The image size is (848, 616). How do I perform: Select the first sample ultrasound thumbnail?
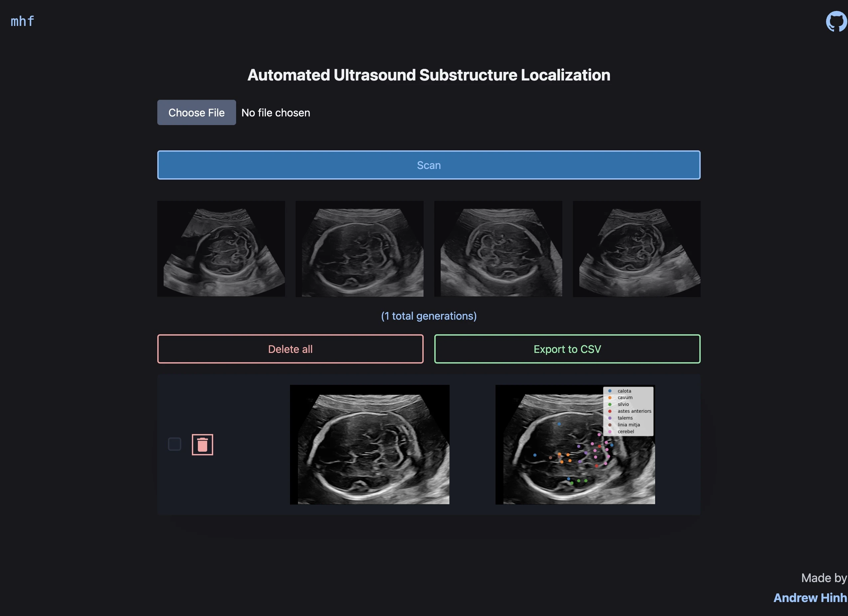221,249
